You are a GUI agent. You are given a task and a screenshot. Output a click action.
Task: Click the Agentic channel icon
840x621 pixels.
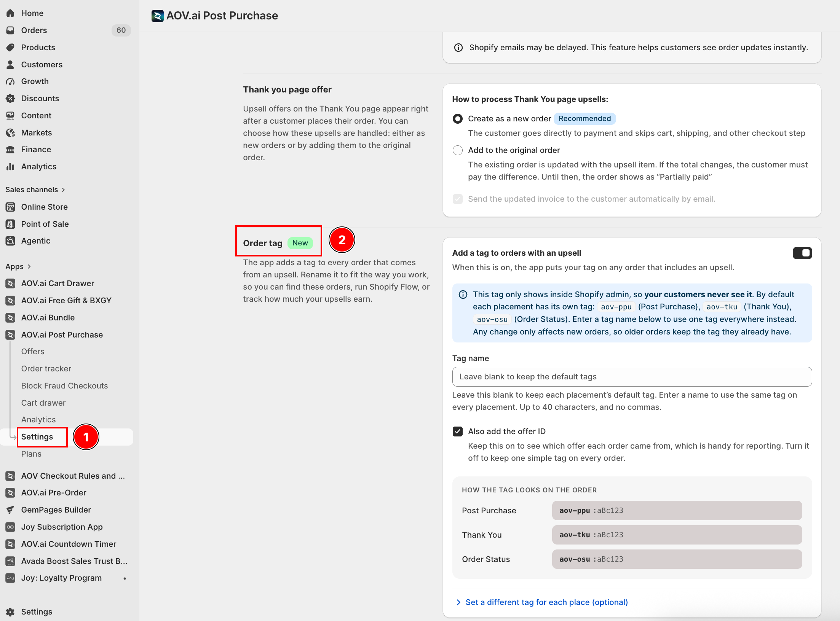click(10, 241)
